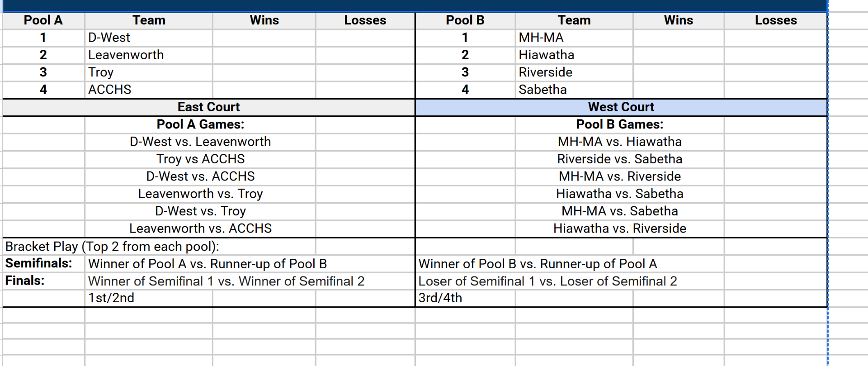
Task: Select the 1st/2nd cell
Action: (111, 298)
